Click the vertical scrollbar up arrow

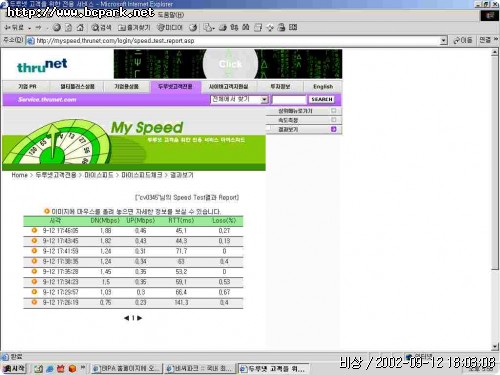pos(495,52)
